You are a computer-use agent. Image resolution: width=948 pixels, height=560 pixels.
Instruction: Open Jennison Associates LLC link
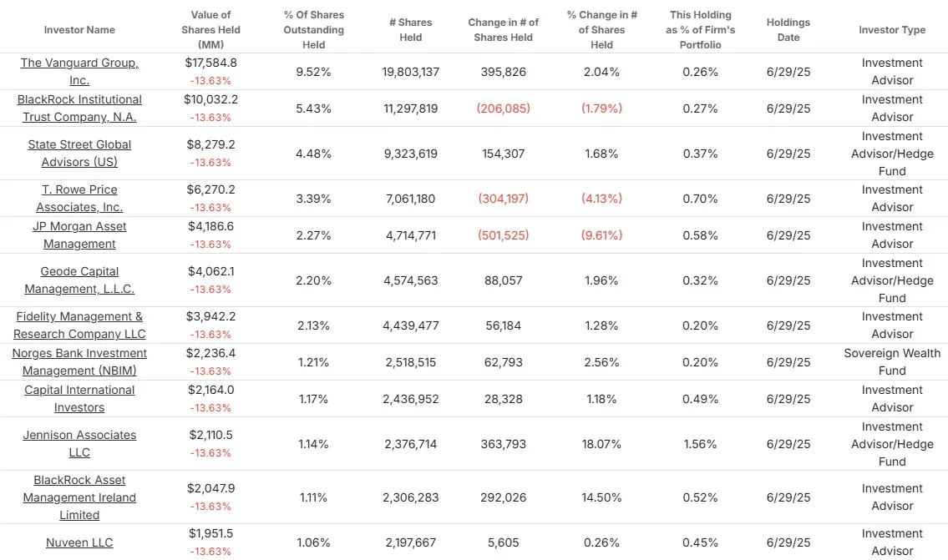[x=79, y=443]
